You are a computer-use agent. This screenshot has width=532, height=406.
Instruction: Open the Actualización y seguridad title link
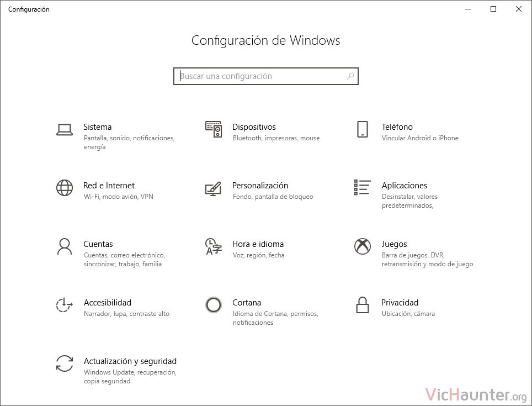click(x=130, y=361)
